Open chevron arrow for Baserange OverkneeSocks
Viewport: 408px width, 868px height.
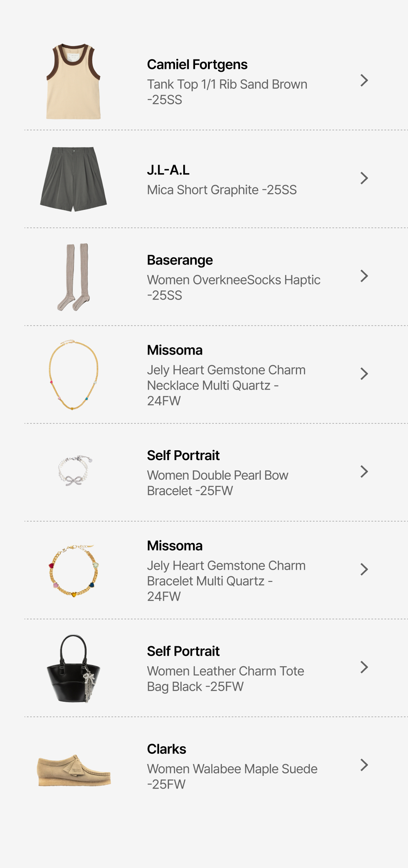pyautogui.click(x=364, y=276)
